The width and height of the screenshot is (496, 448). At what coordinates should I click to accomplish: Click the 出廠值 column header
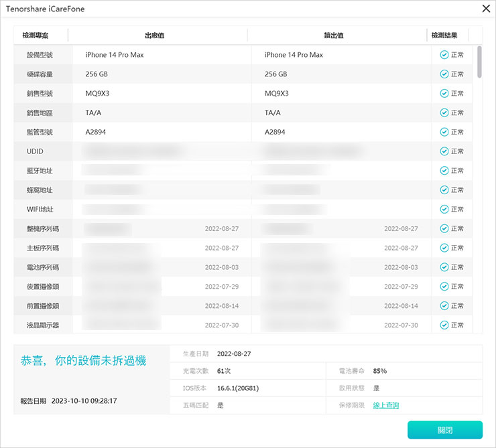(x=154, y=35)
